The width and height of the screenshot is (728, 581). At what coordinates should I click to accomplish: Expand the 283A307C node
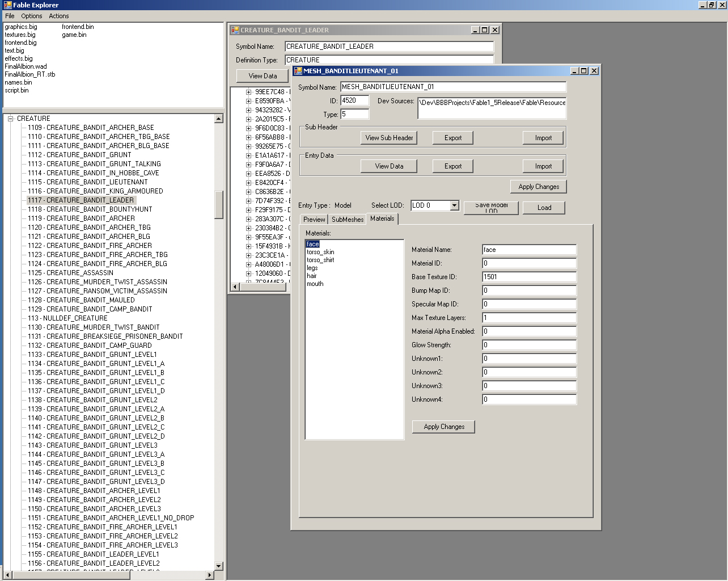click(x=248, y=219)
